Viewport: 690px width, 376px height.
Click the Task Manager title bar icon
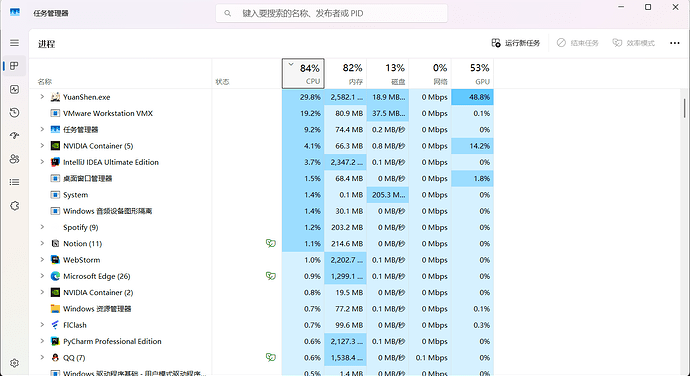pos(15,12)
